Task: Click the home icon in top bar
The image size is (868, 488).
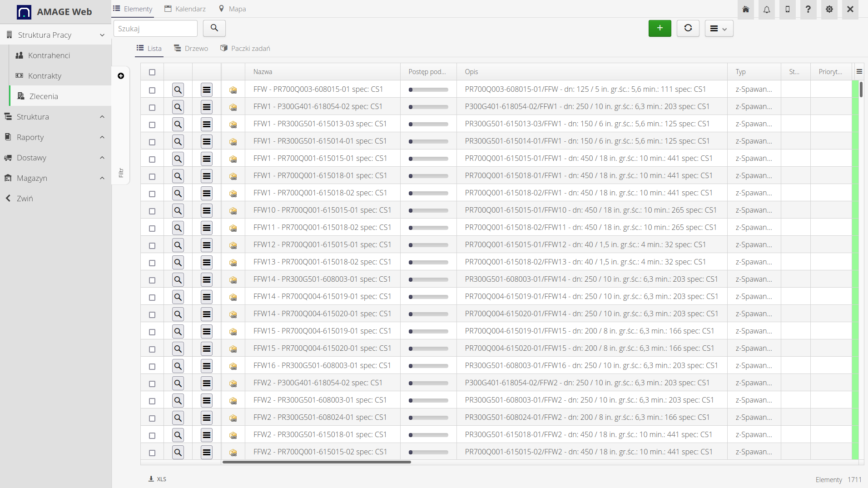Action: [x=745, y=10]
